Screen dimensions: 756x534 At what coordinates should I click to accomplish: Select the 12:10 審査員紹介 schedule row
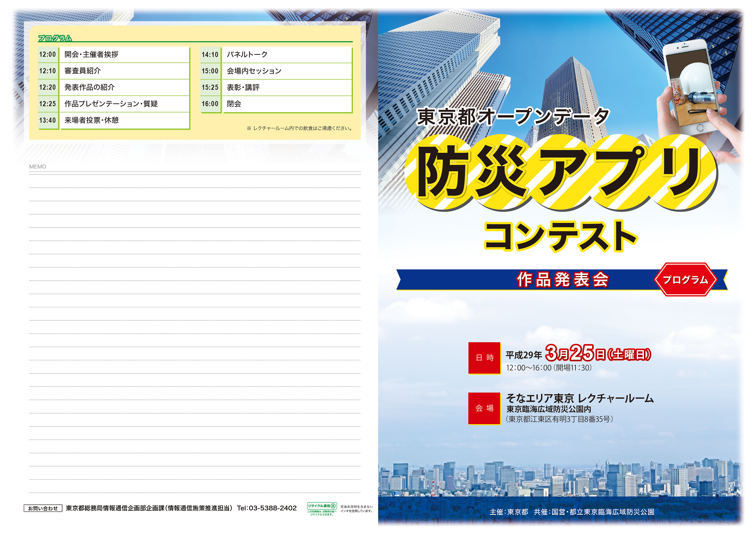[x=114, y=71]
